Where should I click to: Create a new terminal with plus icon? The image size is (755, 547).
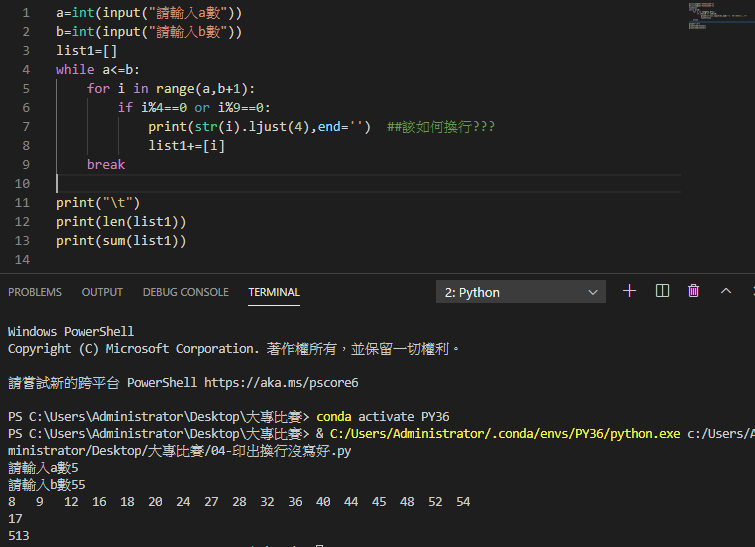pos(629,291)
